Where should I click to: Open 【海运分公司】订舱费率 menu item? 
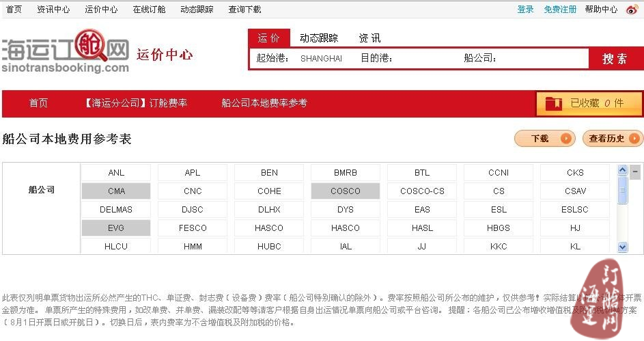(135, 103)
